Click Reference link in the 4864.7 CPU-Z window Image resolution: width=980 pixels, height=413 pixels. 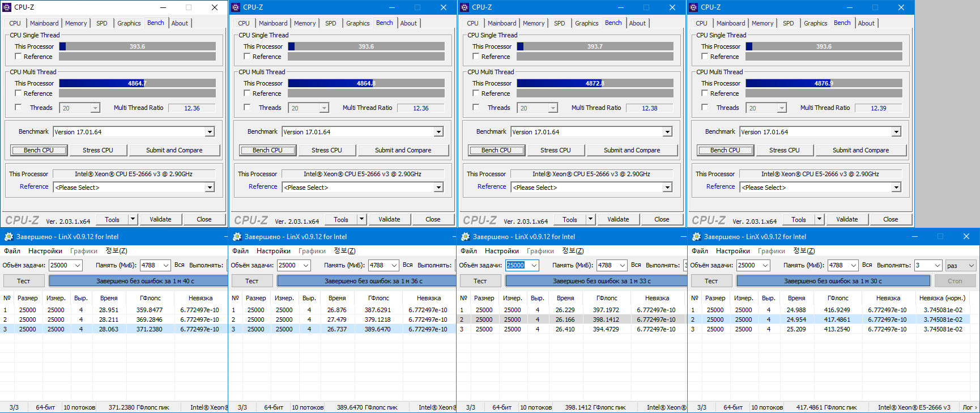[34, 186]
